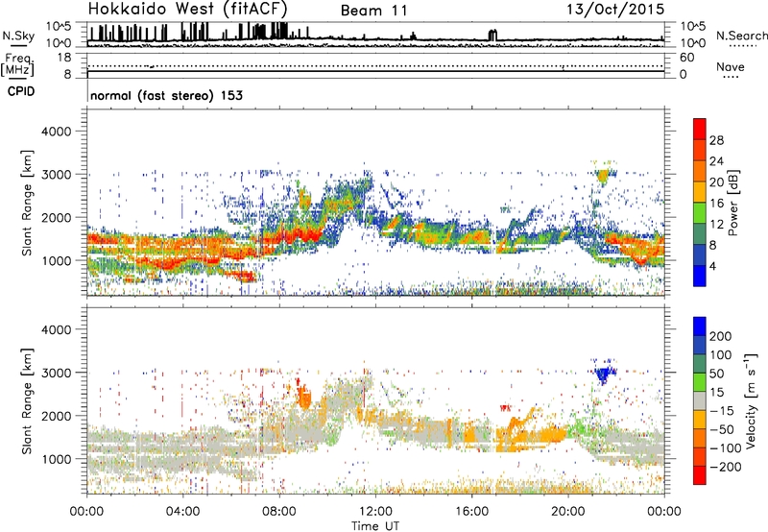
Task: Click the 'Freq. [MHz]' axis label
Action: pyautogui.click(x=17, y=65)
